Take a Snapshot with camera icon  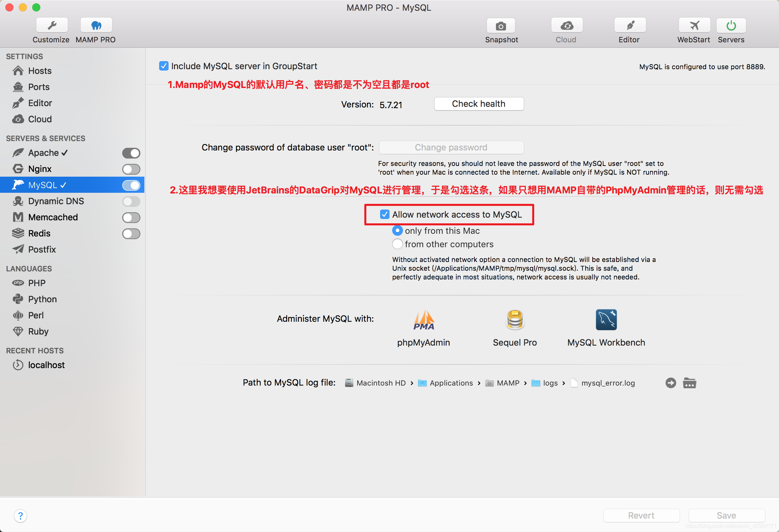pyautogui.click(x=501, y=26)
